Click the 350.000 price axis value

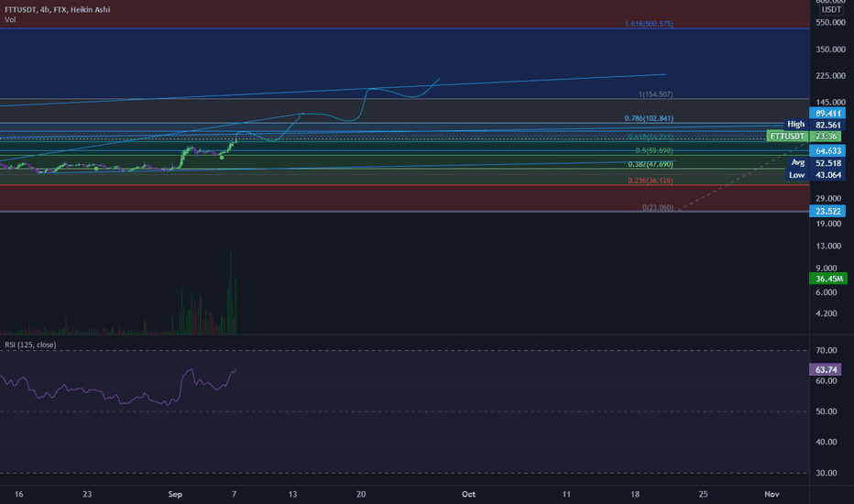coord(830,49)
